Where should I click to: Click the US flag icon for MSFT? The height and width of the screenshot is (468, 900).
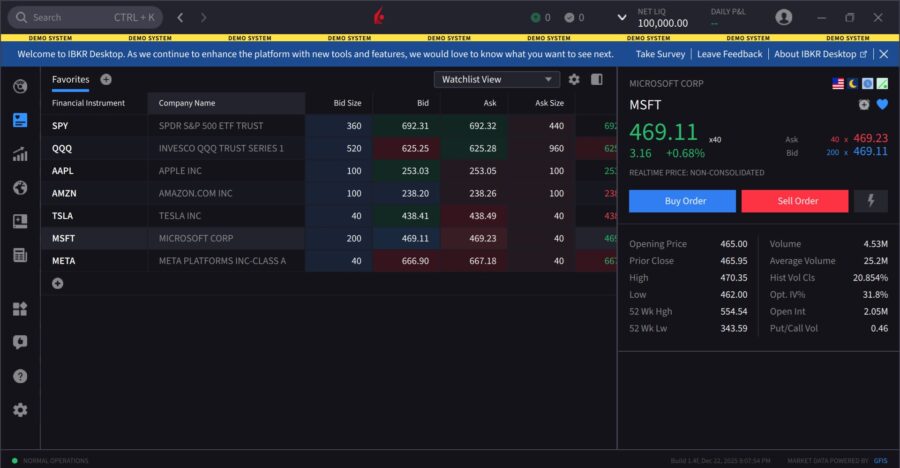click(x=838, y=84)
